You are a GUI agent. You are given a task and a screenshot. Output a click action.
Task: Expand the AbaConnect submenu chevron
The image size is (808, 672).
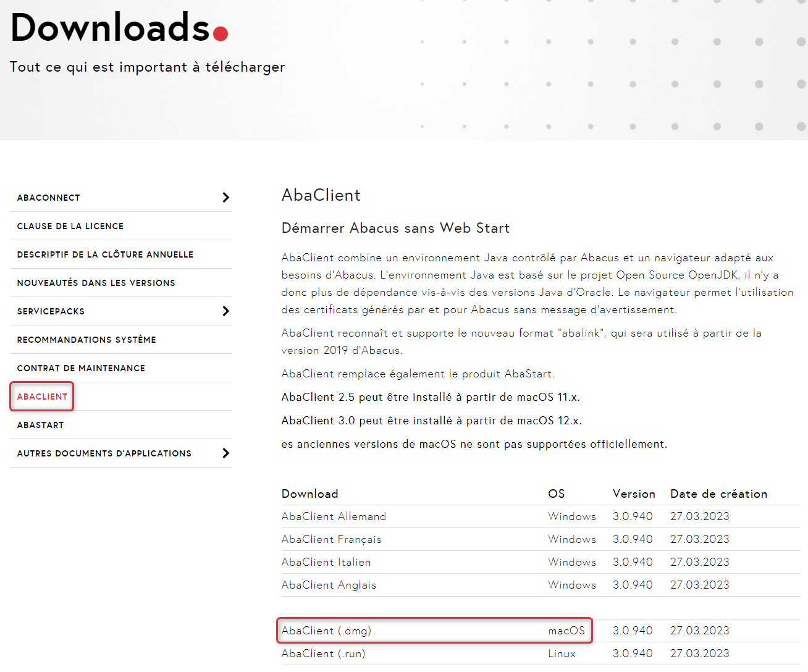click(225, 197)
